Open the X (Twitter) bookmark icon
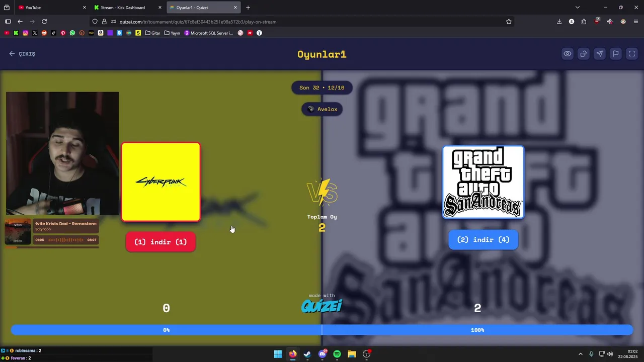644x362 pixels. [x=35, y=33]
